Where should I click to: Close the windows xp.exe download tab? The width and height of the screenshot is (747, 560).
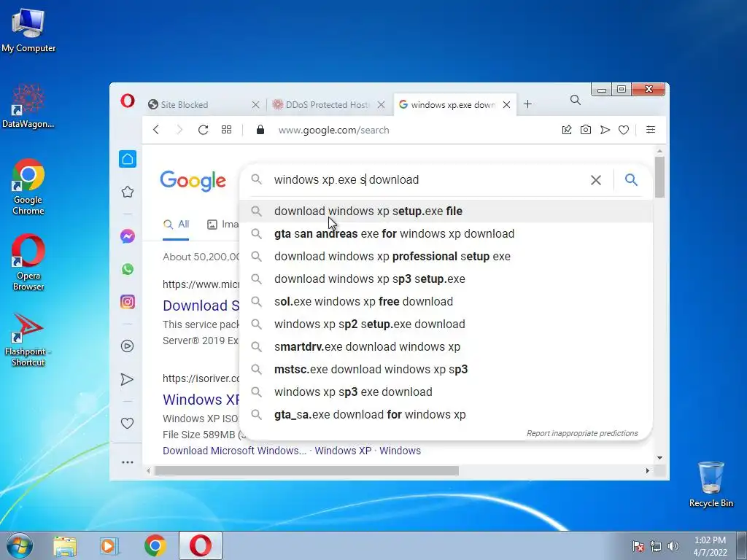coord(507,105)
